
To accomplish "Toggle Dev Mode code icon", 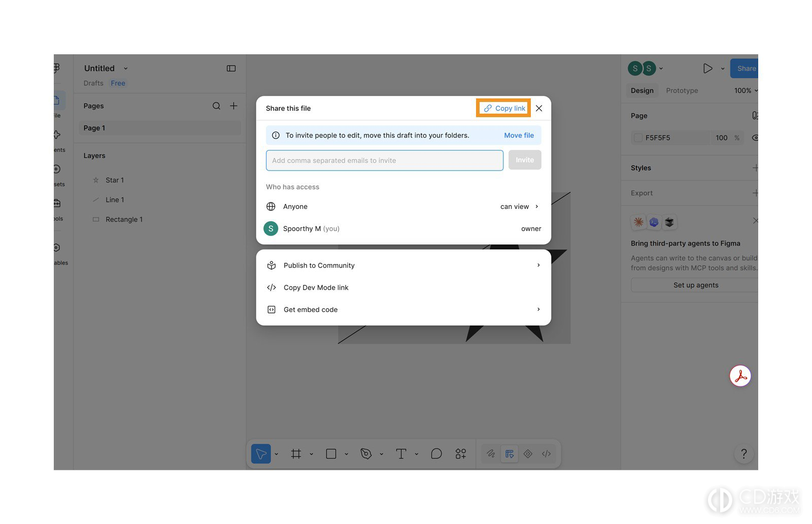I will tap(546, 453).
